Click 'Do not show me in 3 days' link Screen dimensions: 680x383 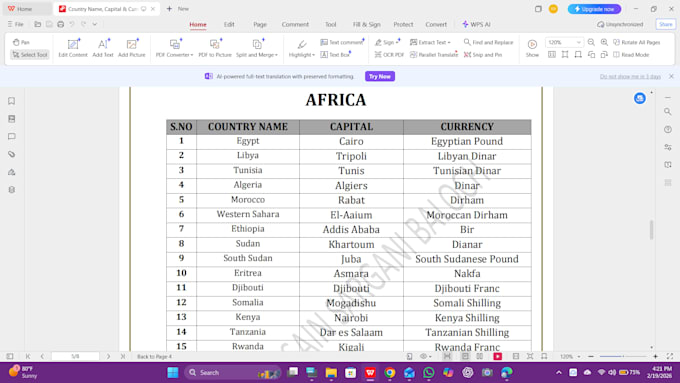coord(630,76)
